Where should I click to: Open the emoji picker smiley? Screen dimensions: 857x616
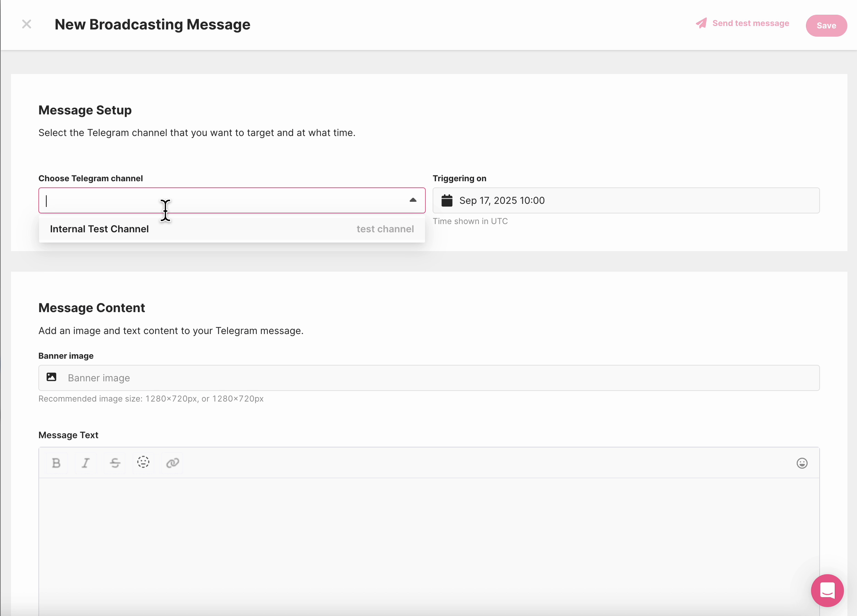pos(802,463)
